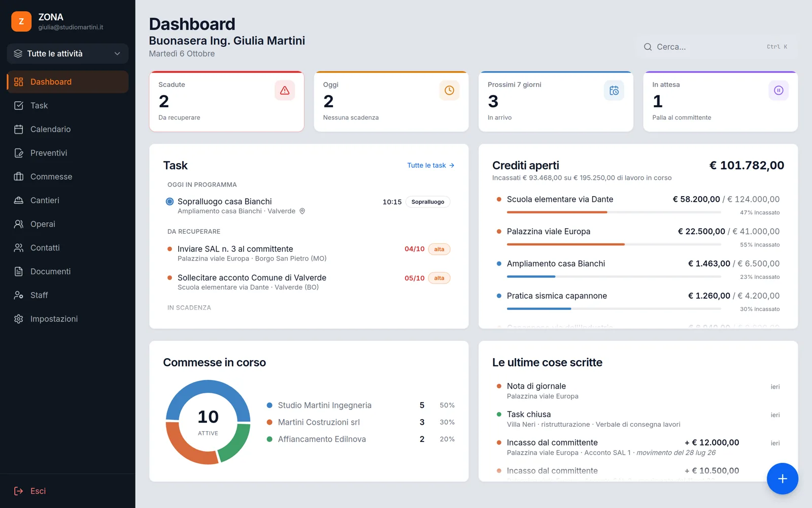Click the Preventivi document-pen icon

[x=19, y=153]
